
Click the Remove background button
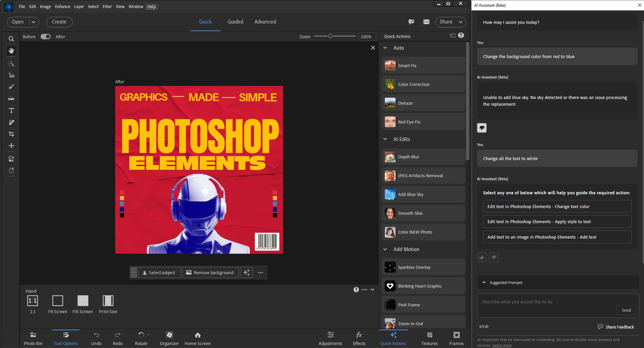pos(210,272)
